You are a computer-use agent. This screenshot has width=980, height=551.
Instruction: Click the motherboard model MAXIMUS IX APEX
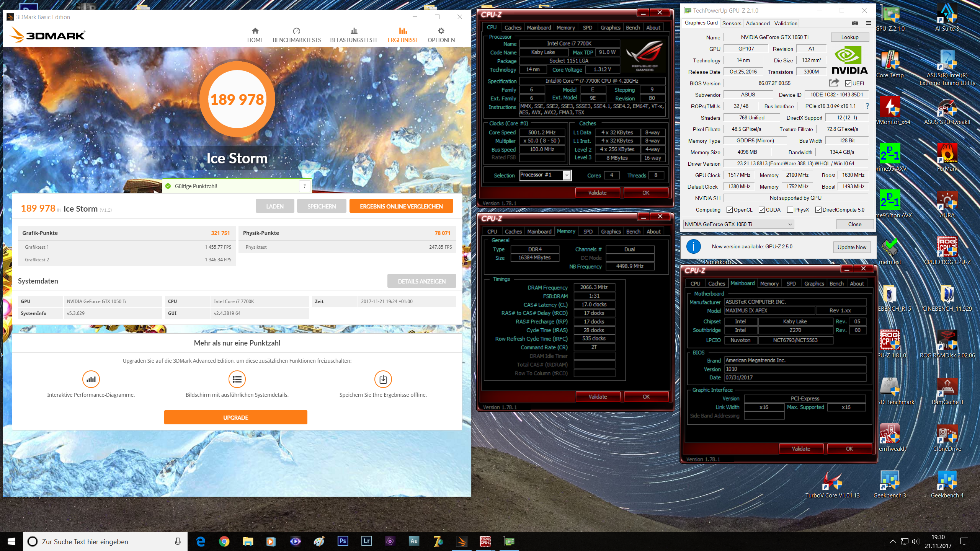point(769,310)
